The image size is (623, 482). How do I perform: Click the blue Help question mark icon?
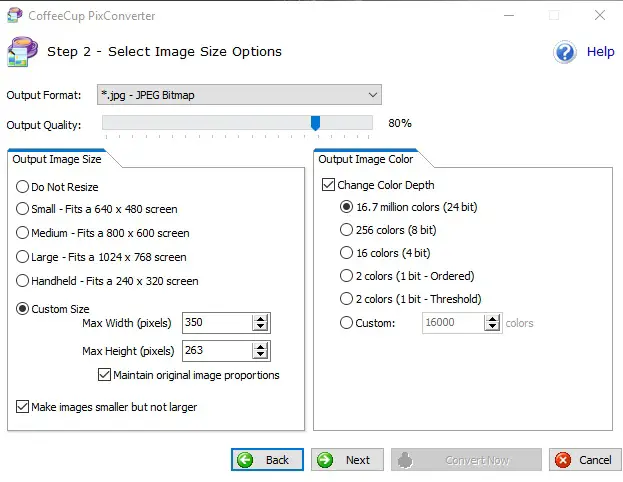(565, 52)
